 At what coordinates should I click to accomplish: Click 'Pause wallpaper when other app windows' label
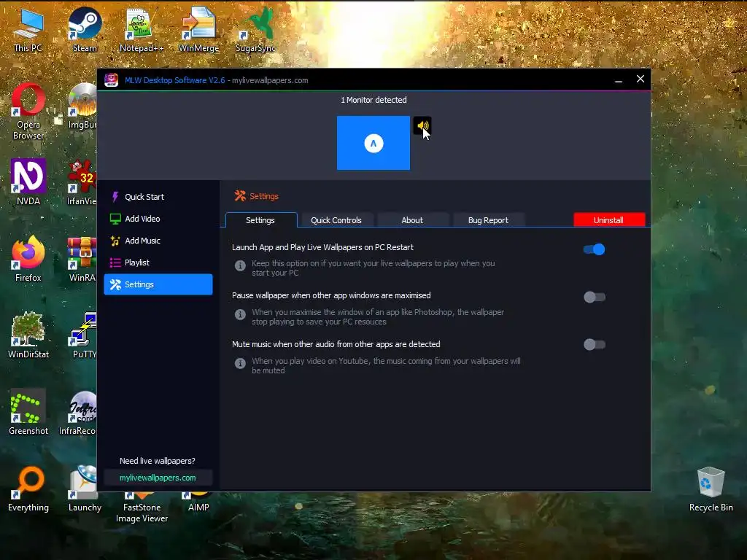(331, 295)
